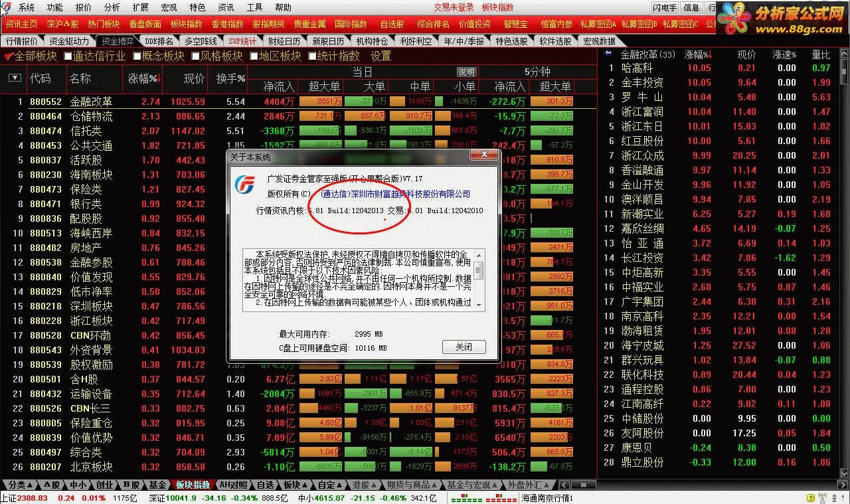Expand the 港股 popup tab at the bottom
The width and height of the screenshot is (850, 504).
tap(365, 485)
